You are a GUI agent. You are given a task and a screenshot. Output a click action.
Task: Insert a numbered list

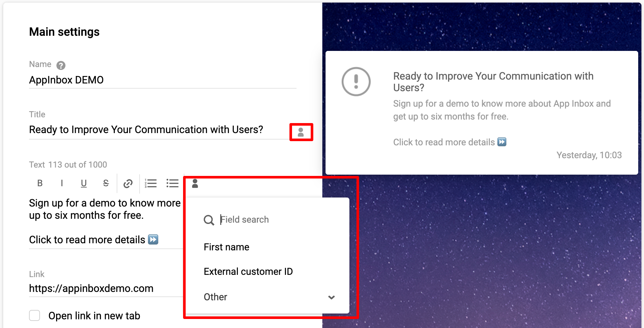pyautogui.click(x=151, y=183)
